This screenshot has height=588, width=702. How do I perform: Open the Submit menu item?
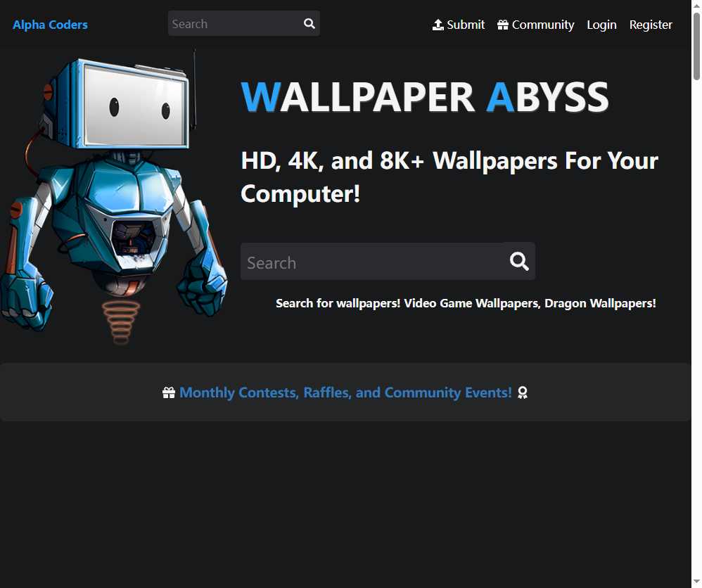pos(464,24)
